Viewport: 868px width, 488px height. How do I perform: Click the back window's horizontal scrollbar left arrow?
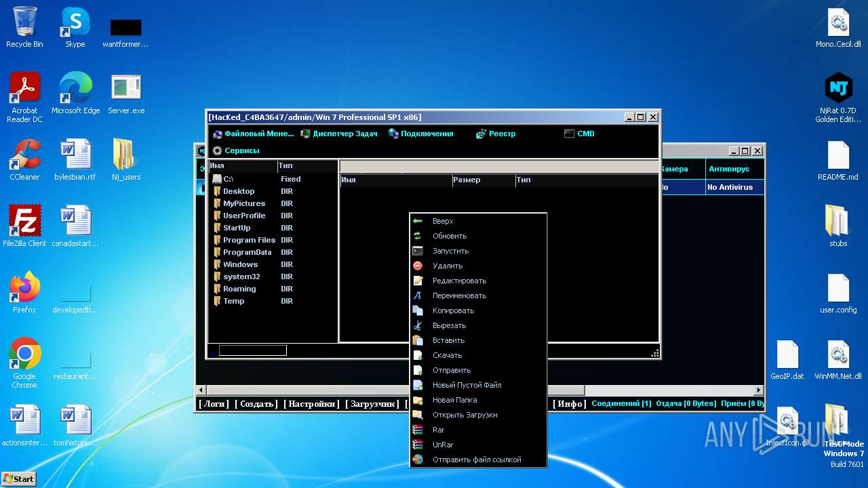tap(201, 390)
